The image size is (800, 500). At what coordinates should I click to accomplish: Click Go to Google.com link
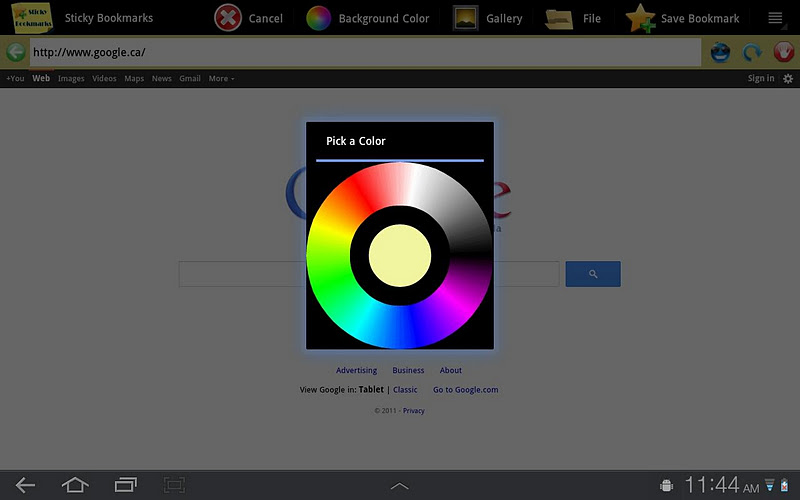click(x=465, y=390)
